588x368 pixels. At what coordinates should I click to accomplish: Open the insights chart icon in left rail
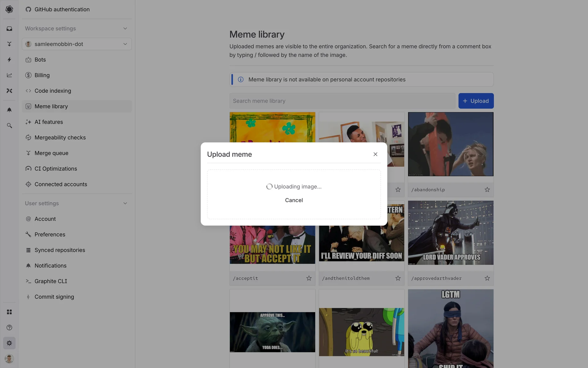pyautogui.click(x=9, y=75)
